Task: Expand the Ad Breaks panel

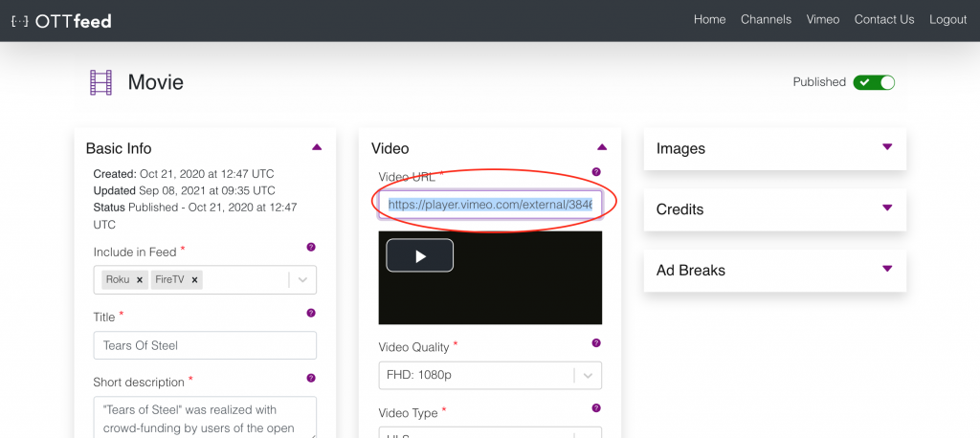Action: click(x=886, y=269)
